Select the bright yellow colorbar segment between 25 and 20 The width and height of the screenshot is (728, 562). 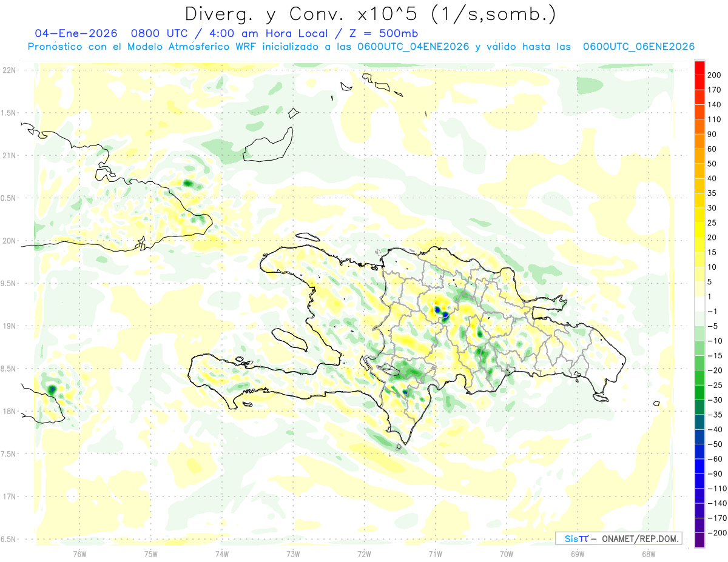point(700,230)
